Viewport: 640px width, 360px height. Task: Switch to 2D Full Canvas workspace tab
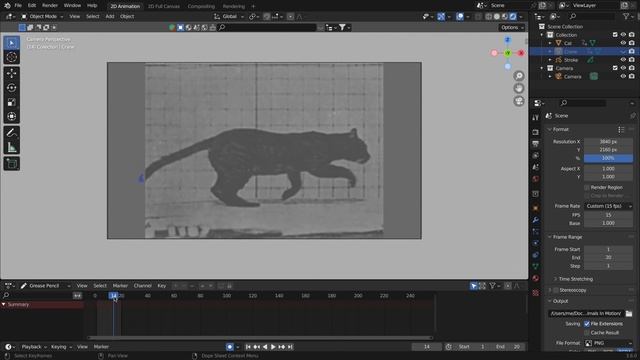pos(164,7)
